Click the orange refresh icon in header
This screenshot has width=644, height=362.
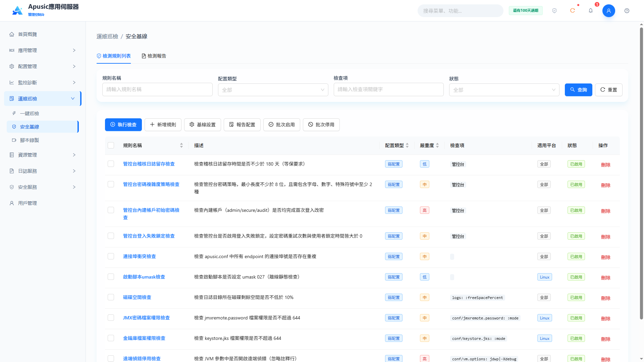tap(573, 11)
